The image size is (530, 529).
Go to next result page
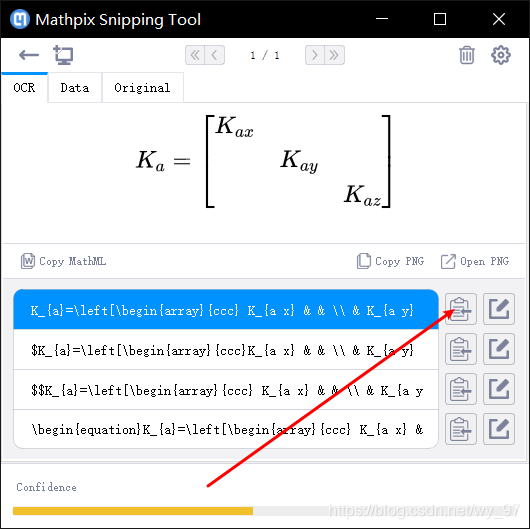tap(315, 55)
